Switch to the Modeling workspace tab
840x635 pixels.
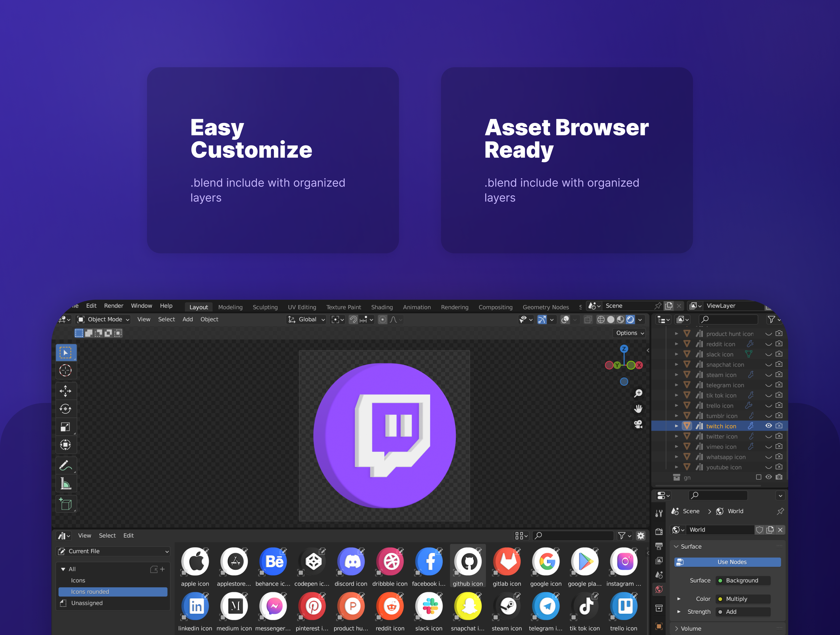[230, 307]
